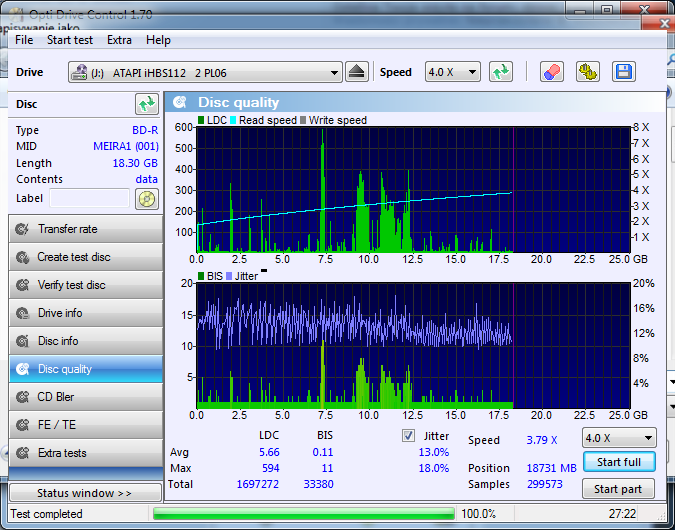Toggle the Jitter checkbox
Screen dimensions: 675x530
(408, 436)
